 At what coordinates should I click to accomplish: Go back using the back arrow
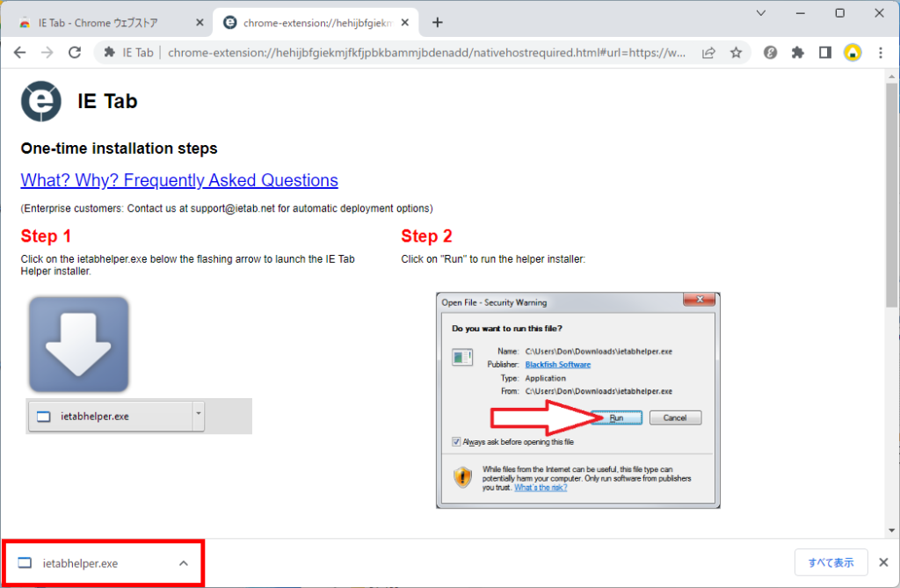19,53
